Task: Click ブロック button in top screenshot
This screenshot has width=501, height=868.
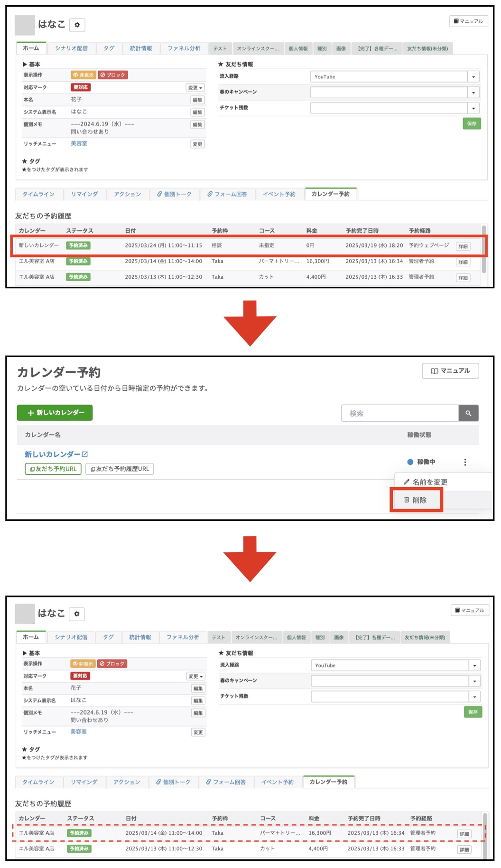Action: (113, 75)
